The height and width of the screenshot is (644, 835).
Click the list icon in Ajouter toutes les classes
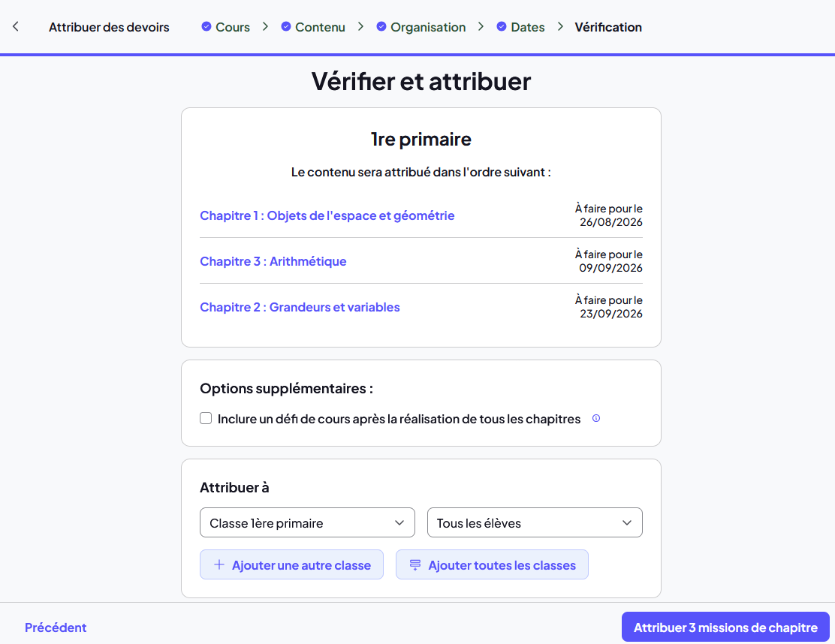click(414, 564)
